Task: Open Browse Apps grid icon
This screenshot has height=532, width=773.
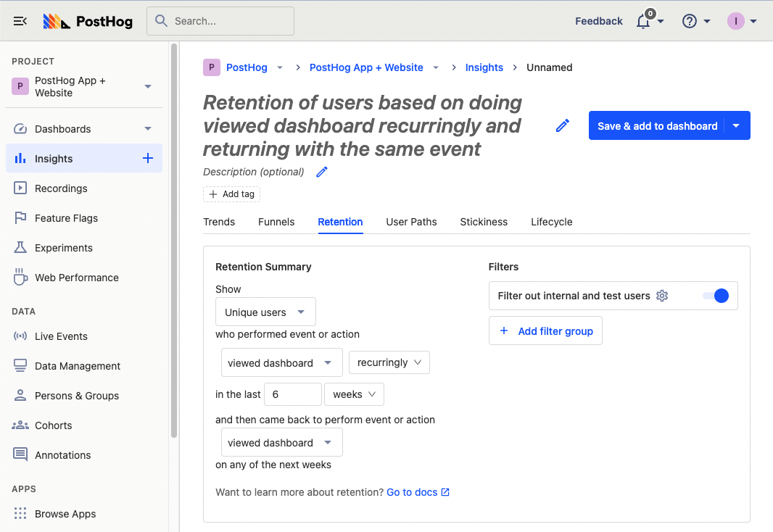Action: [22, 513]
